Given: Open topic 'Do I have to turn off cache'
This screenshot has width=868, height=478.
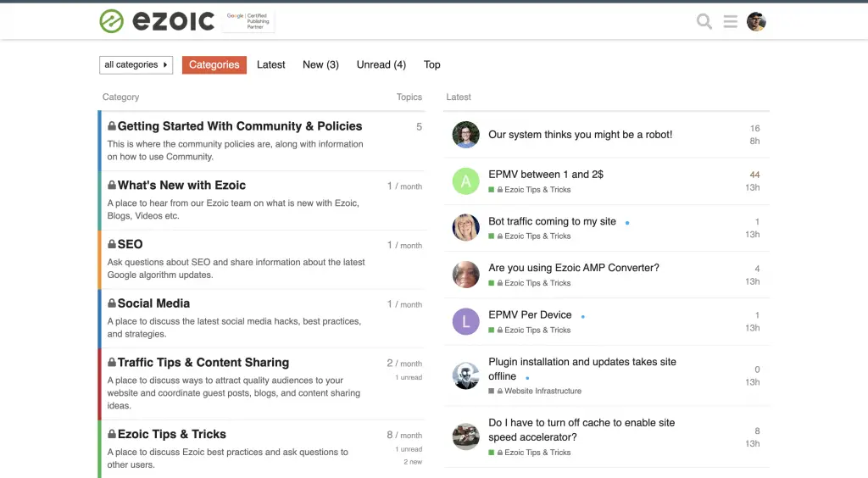Looking at the screenshot, I should (581, 430).
